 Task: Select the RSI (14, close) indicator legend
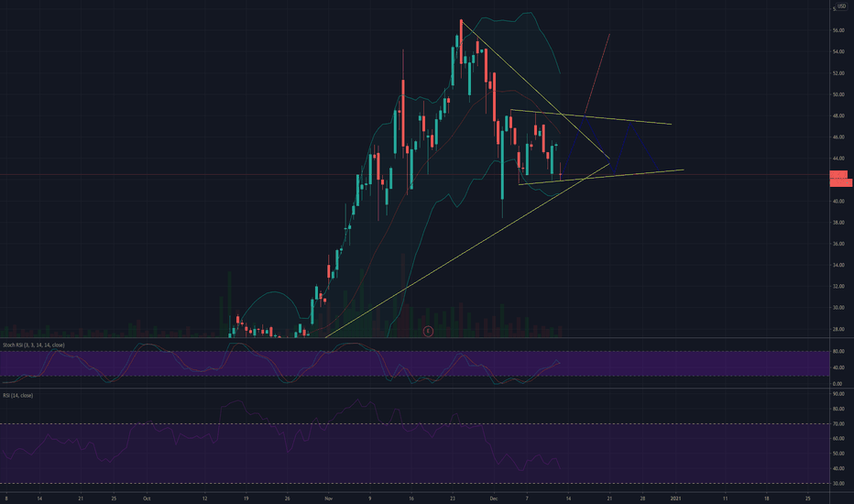[18, 396]
